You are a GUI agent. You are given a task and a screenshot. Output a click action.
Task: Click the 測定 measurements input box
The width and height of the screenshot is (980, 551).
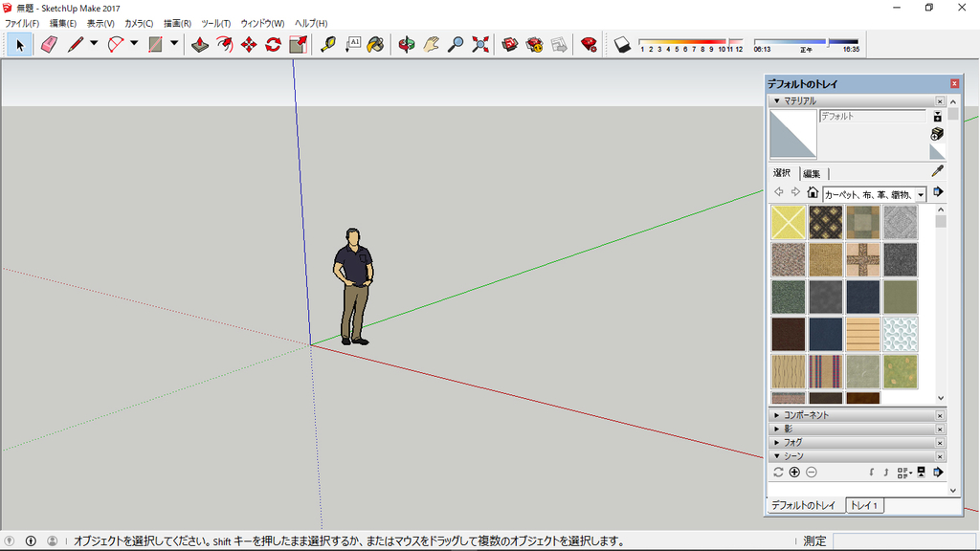pos(903,541)
